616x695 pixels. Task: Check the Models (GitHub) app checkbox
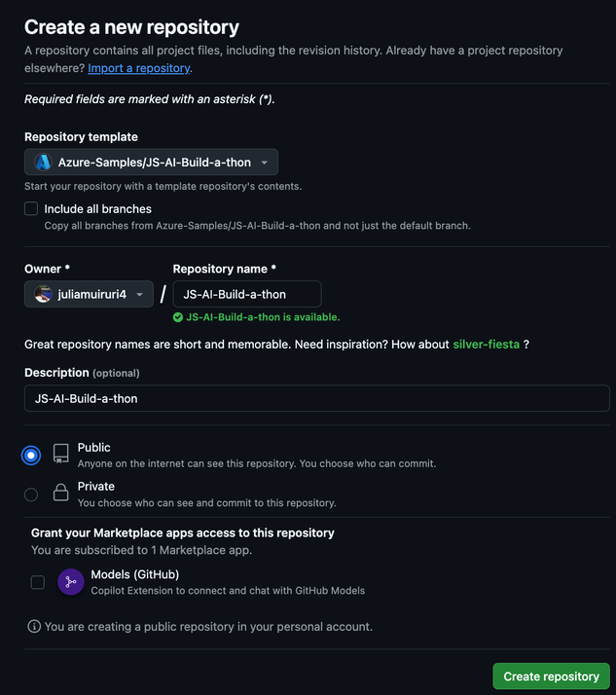[x=38, y=582]
